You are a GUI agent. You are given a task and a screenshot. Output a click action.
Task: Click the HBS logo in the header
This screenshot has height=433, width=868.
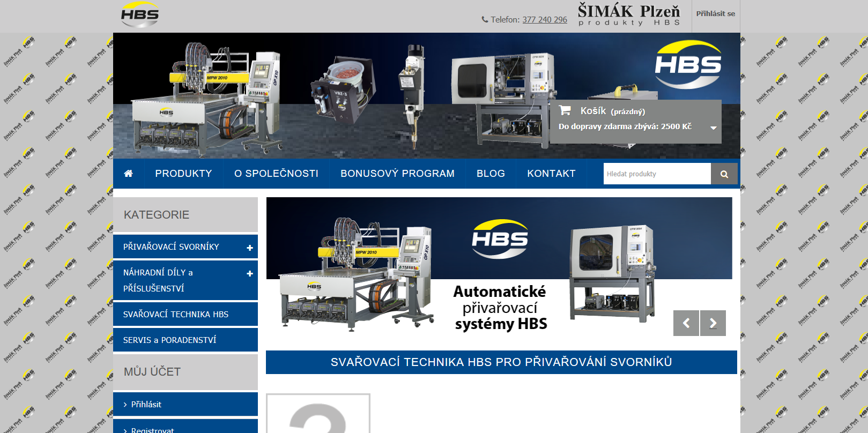pos(140,15)
